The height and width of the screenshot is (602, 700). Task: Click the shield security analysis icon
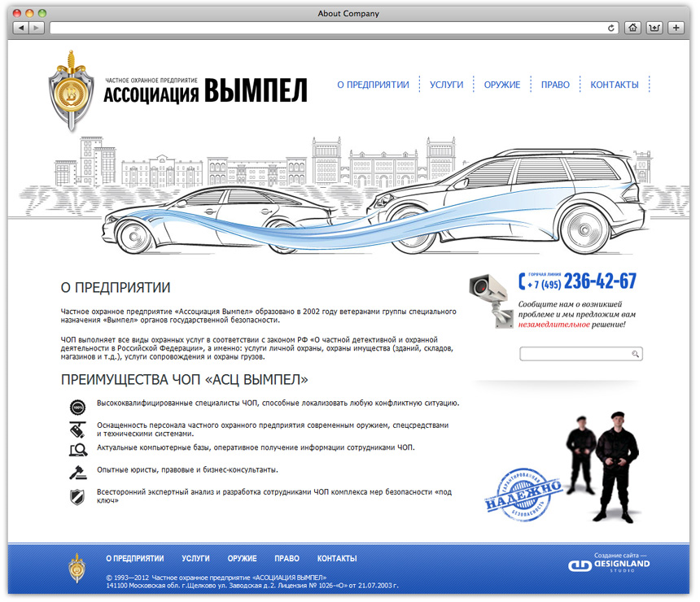pos(77,497)
